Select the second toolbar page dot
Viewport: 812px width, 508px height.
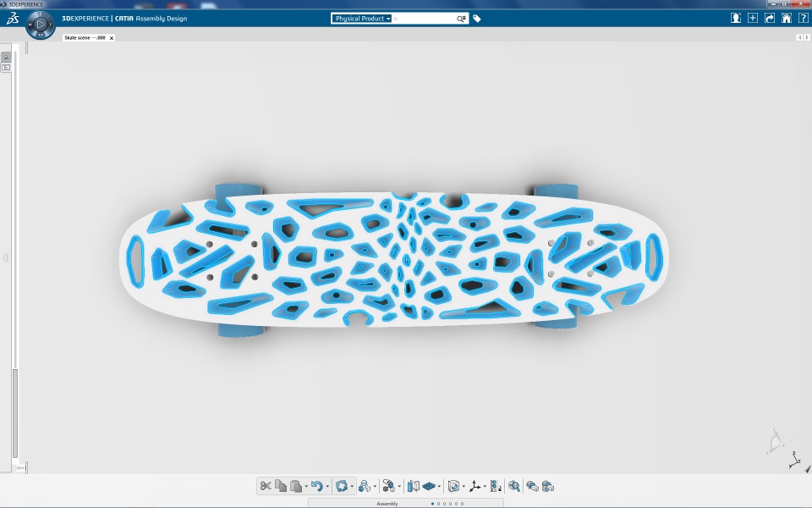pos(439,504)
